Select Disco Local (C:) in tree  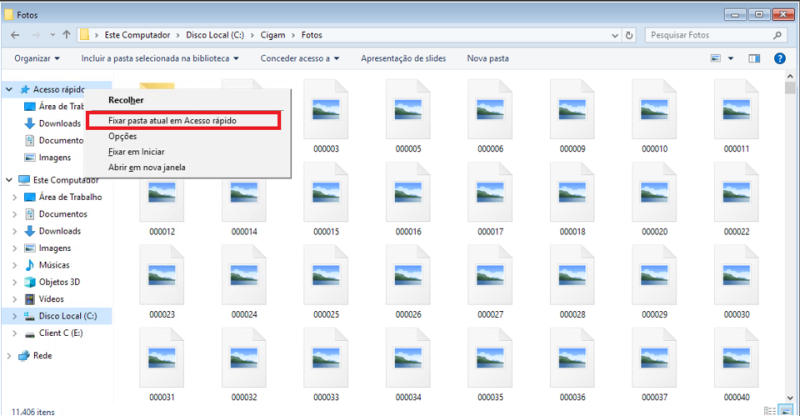pos(61,316)
